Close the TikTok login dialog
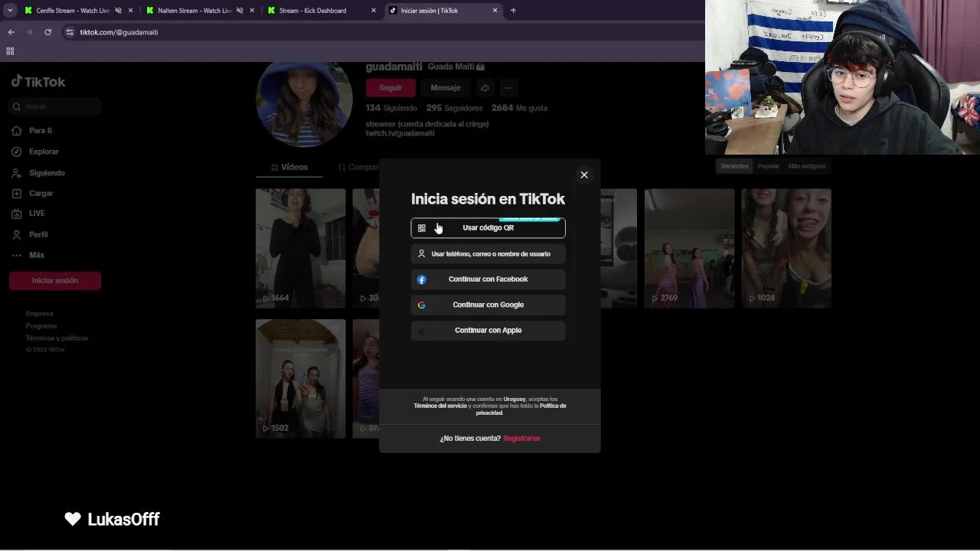 [x=584, y=174]
